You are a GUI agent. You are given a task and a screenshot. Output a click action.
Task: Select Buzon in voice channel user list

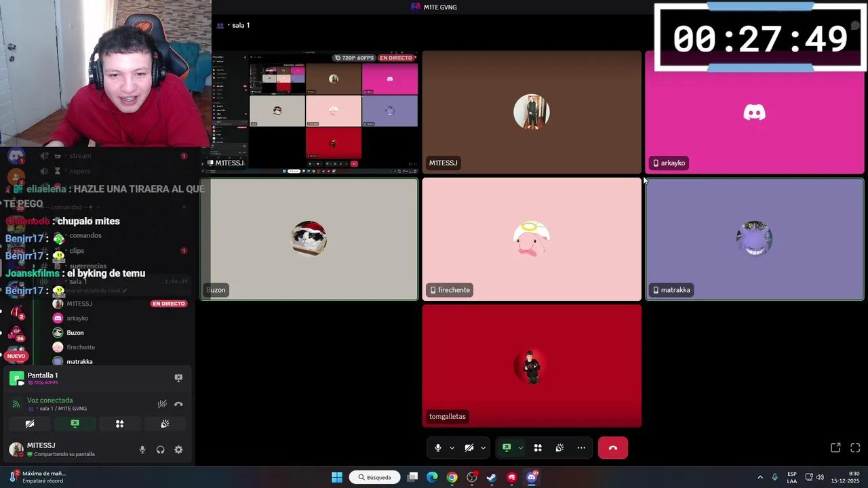75,333
